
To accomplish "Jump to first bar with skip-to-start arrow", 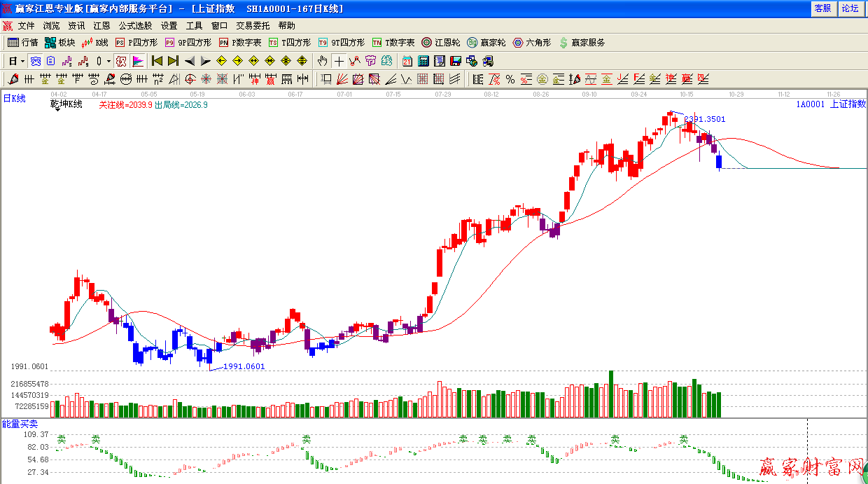I will coord(157,61).
